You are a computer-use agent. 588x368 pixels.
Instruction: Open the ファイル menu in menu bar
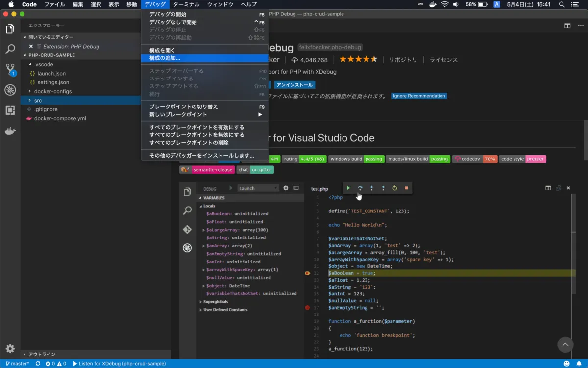pyautogui.click(x=54, y=4)
